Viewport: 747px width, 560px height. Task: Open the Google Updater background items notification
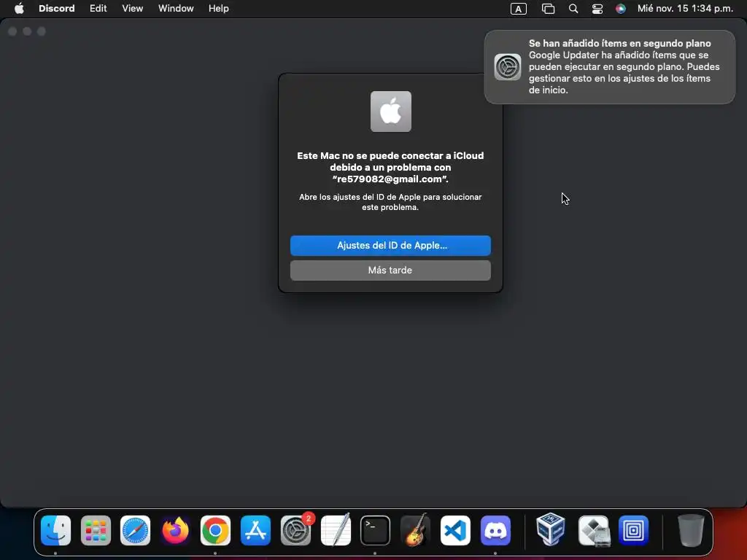point(609,66)
